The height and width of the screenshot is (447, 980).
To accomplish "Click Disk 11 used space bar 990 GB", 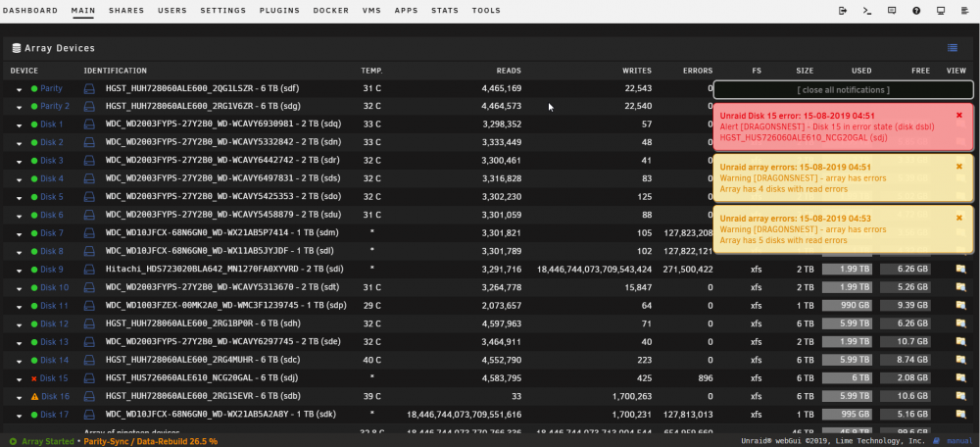I will click(847, 306).
